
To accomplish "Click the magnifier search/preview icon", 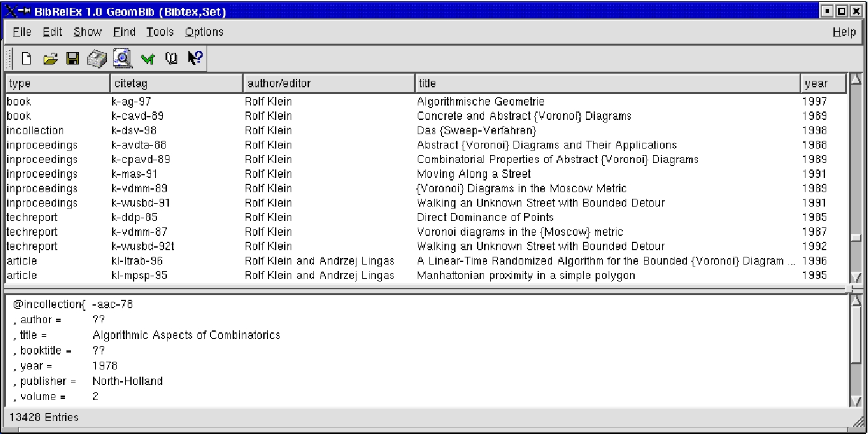I will pyautogui.click(x=123, y=59).
